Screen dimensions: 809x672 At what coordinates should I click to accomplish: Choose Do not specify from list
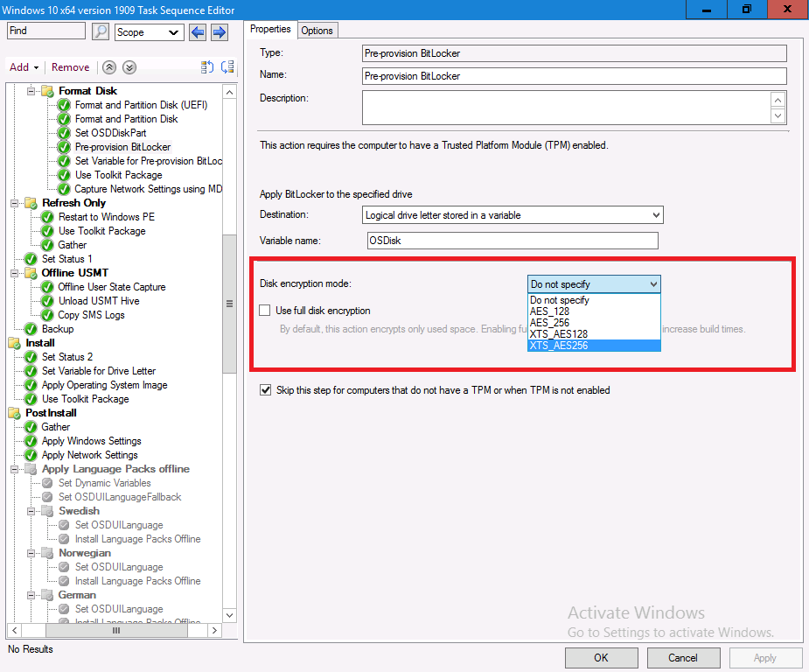click(x=594, y=300)
